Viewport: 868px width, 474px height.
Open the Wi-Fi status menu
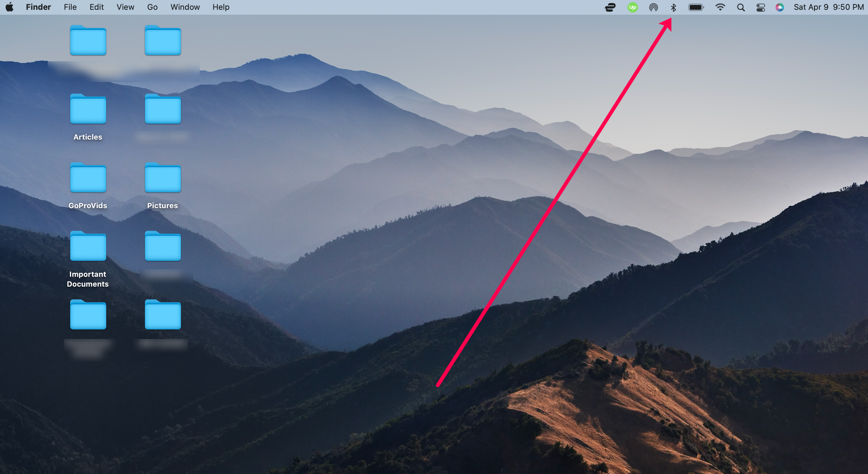[720, 7]
